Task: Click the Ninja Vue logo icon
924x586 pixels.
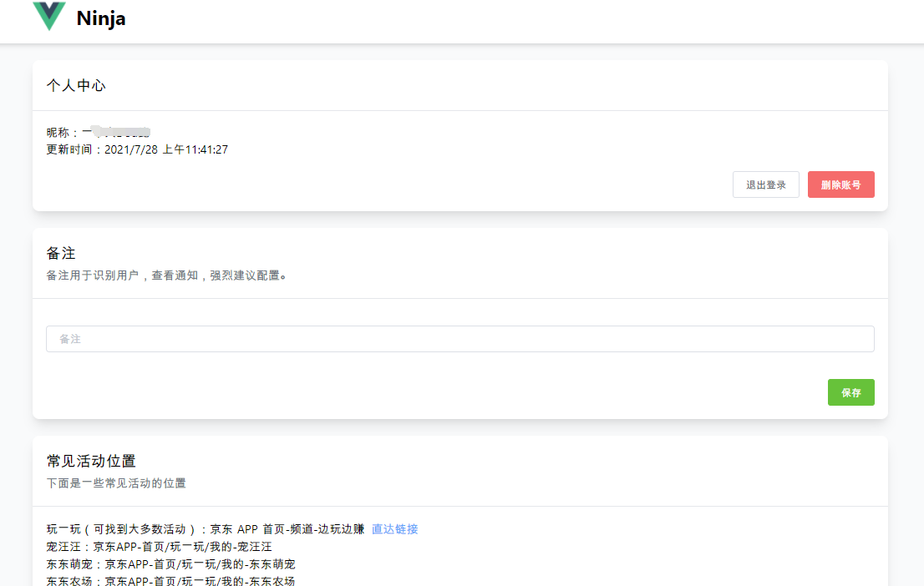Action: (49, 16)
